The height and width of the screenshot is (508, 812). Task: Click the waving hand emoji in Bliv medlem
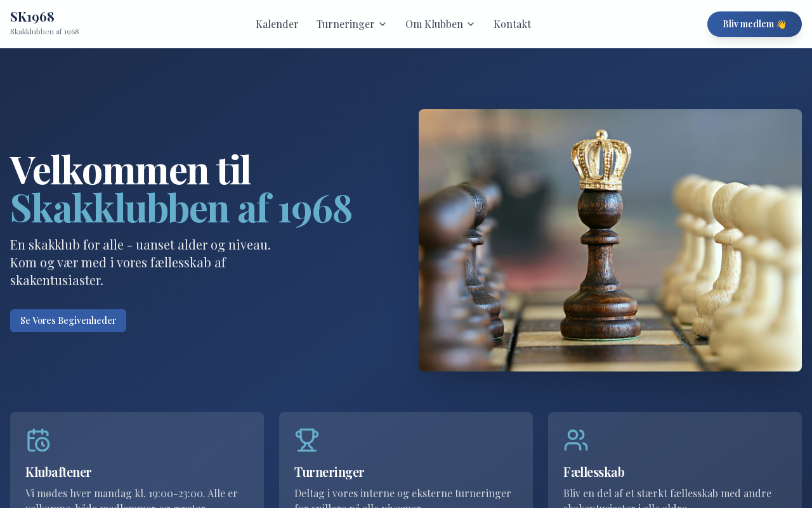[x=781, y=24]
